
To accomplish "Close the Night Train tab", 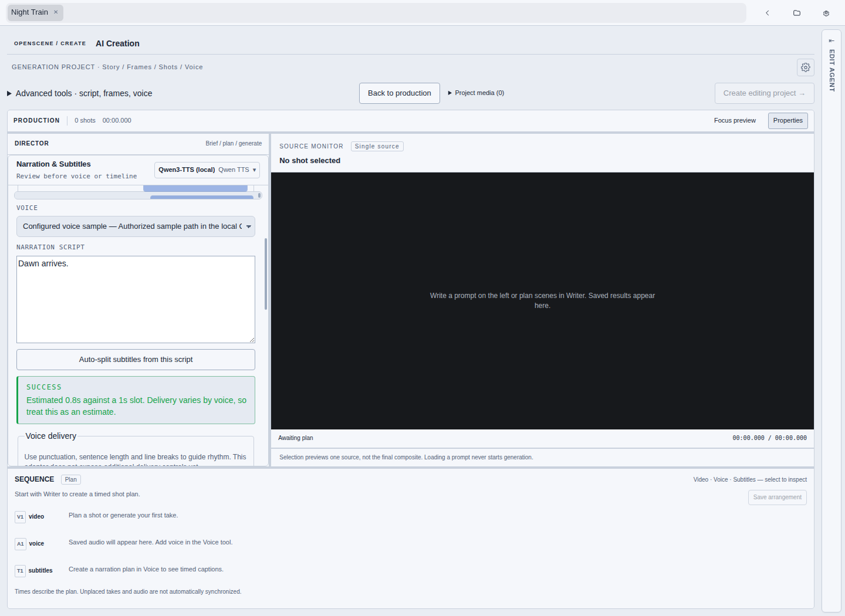I will [56, 12].
